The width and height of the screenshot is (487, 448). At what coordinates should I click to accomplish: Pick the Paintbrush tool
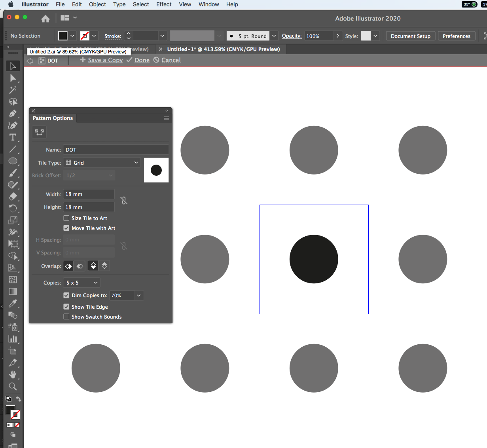[13, 173]
